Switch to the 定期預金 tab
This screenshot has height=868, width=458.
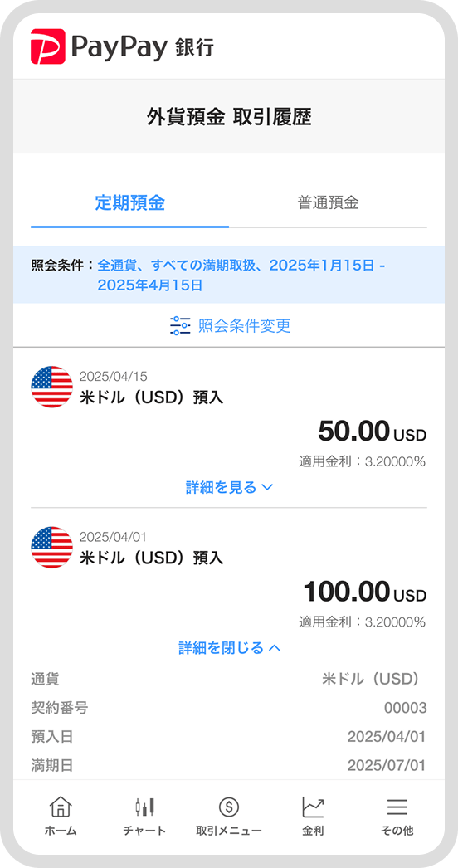point(129,203)
